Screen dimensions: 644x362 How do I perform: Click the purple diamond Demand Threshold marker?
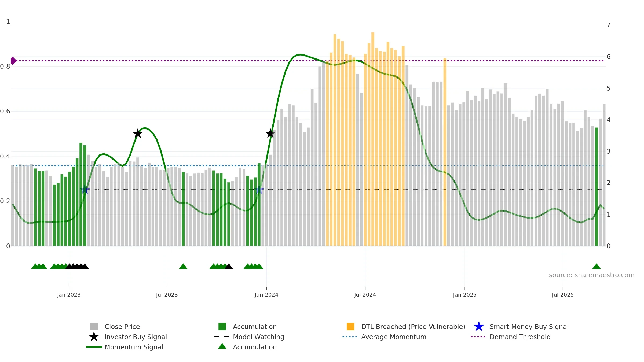pos(13,61)
